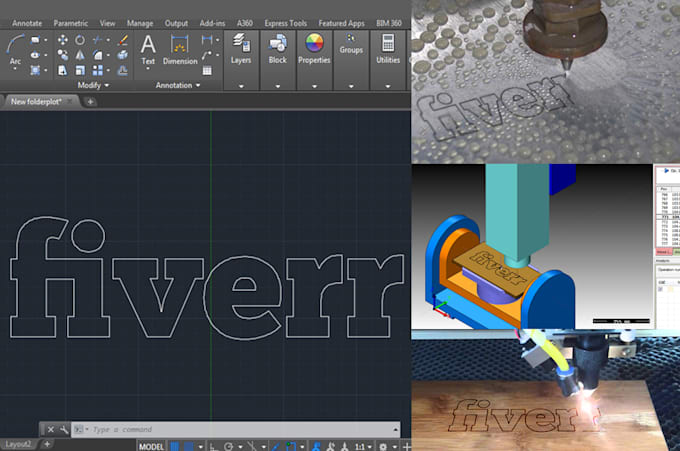Image resolution: width=680 pixels, height=451 pixels.
Task: Choose the Trim tool
Action: pos(97,40)
